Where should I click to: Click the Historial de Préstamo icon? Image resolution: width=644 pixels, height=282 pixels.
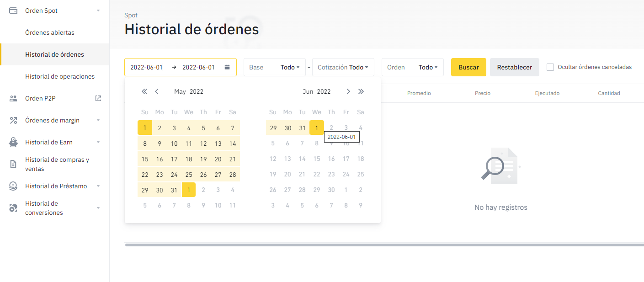[x=13, y=186]
